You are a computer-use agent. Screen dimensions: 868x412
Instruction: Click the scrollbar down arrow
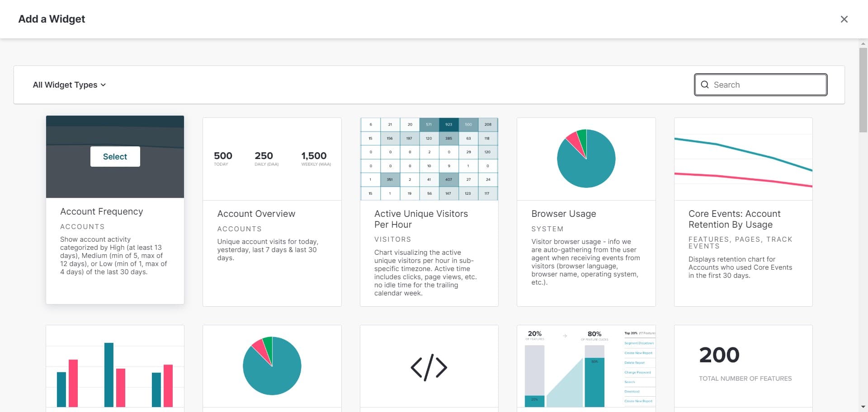pos(863,407)
